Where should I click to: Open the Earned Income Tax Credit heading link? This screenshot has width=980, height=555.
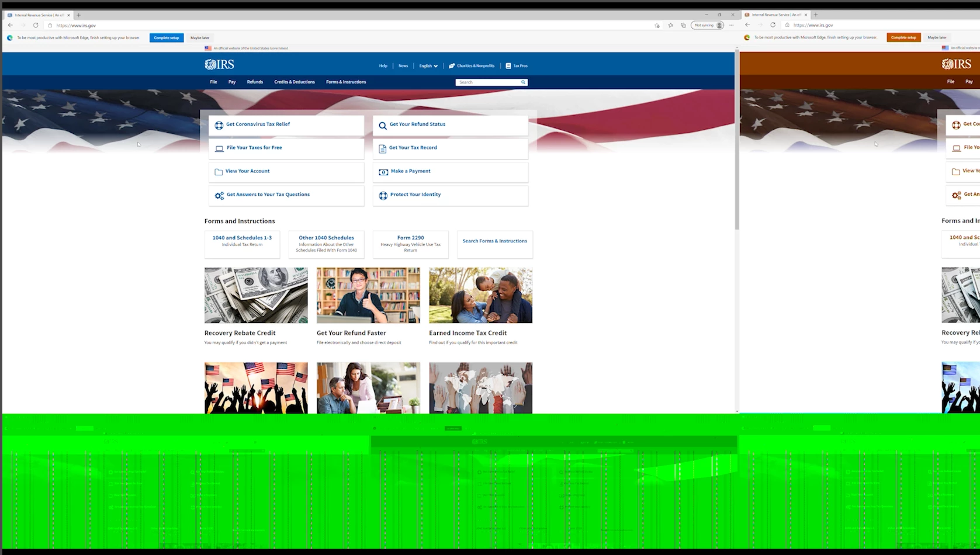pyautogui.click(x=468, y=333)
